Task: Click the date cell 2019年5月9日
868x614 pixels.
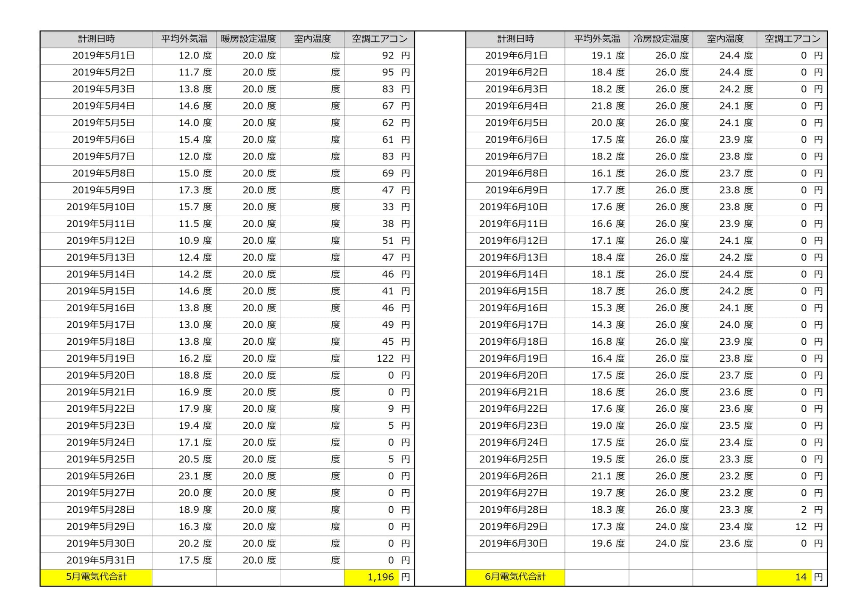Action: pyautogui.click(x=96, y=190)
